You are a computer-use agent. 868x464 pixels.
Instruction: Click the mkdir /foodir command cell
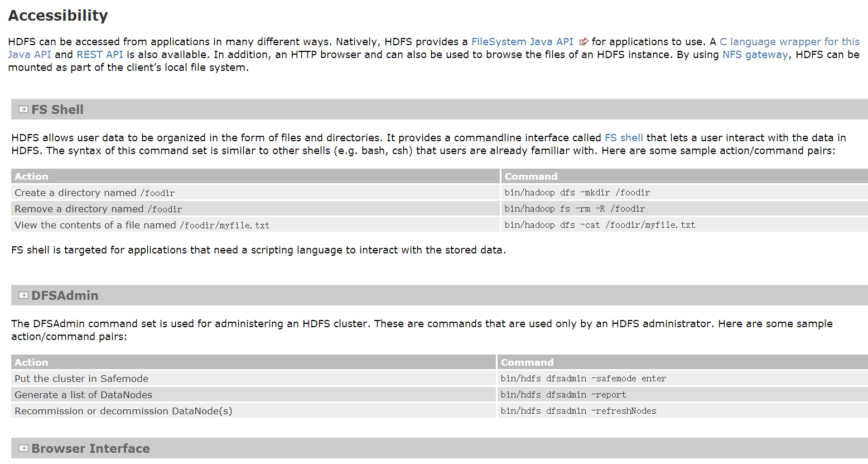[577, 193]
